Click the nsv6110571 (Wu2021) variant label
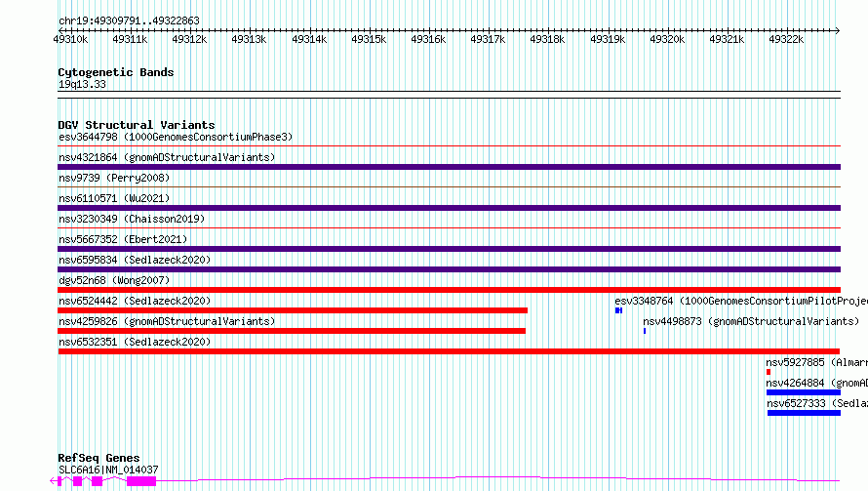Screen dimensions: 868x491 [114, 198]
